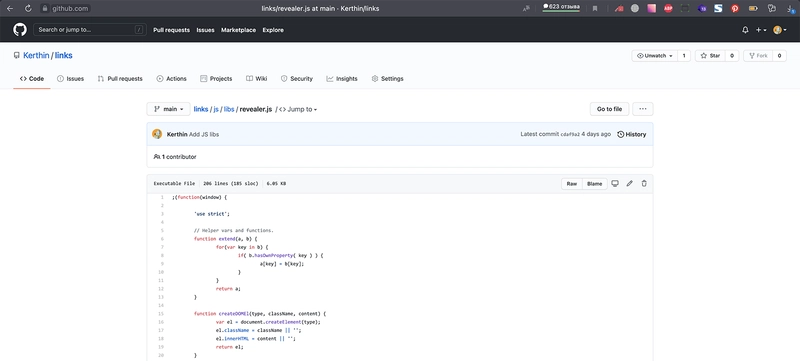Click the Go to file button
The height and width of the screenshot is (361, 800).
click(609, 109)
